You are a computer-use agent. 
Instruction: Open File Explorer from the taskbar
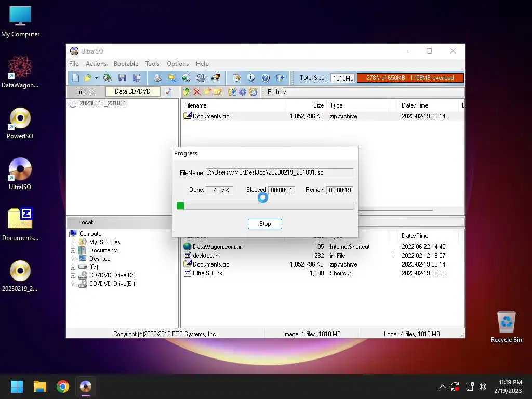(x=39, y=387)
